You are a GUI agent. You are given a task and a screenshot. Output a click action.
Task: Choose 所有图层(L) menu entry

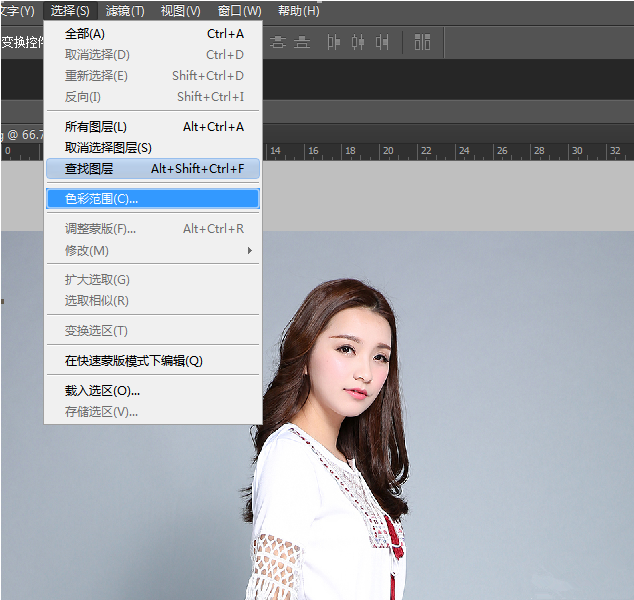(96, 127)
